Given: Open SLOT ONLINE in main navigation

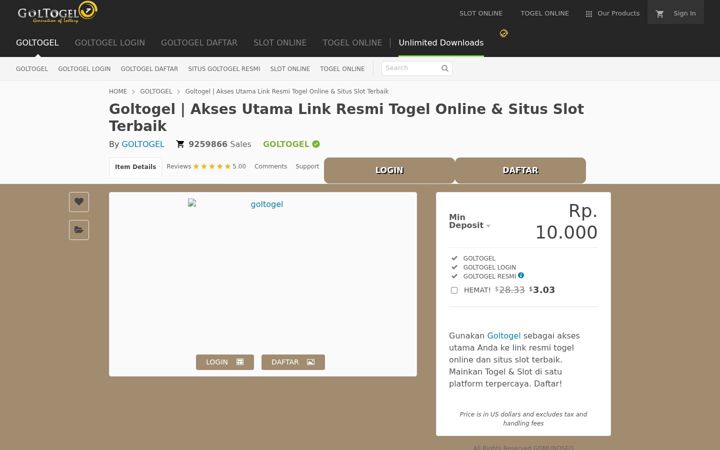Looking at the screenshot, I should tap(280, 43).
